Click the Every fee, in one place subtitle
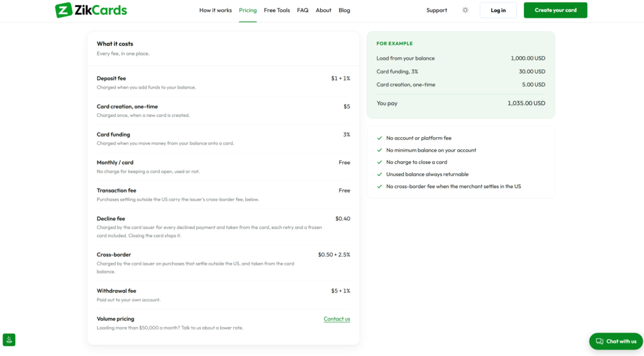Viewport: 644px width, 356px height. click(123, 53)
